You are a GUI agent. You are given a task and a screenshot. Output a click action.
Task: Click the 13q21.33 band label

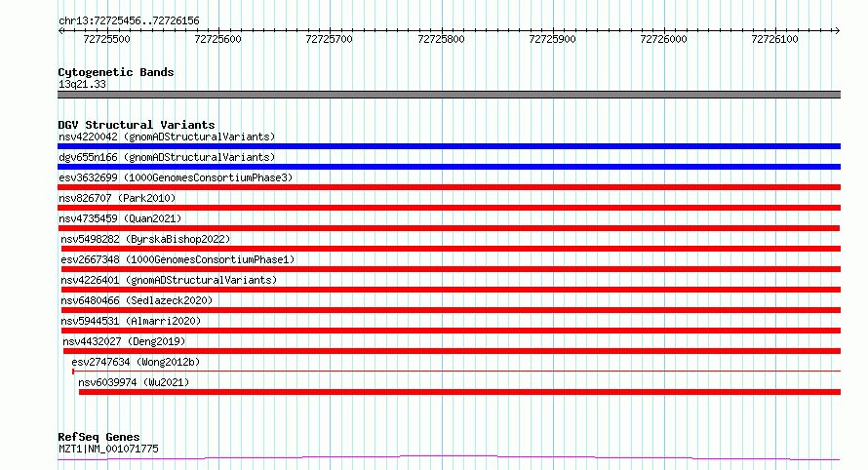(82, 84)
